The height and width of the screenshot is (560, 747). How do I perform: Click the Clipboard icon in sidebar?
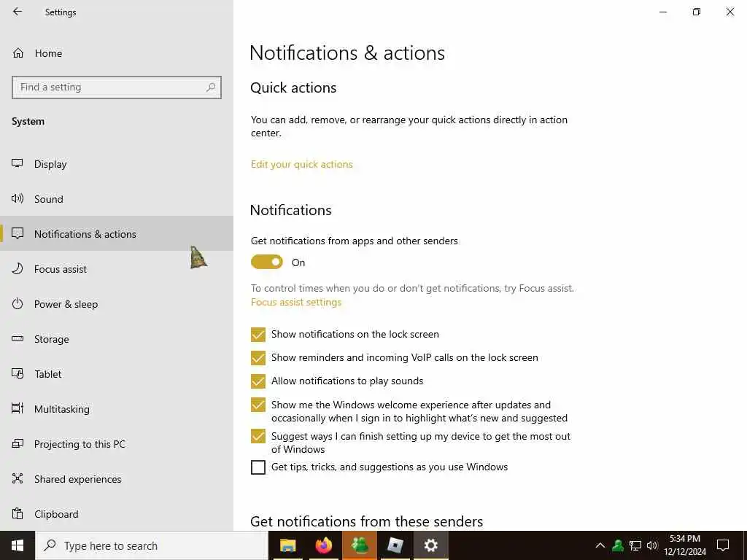click(x=18, y=514)
